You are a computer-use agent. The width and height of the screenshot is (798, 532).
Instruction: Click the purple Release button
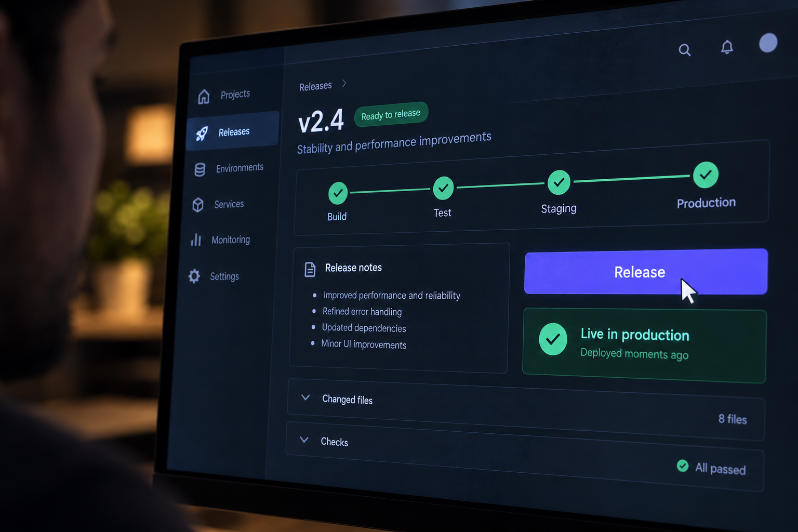646,272
